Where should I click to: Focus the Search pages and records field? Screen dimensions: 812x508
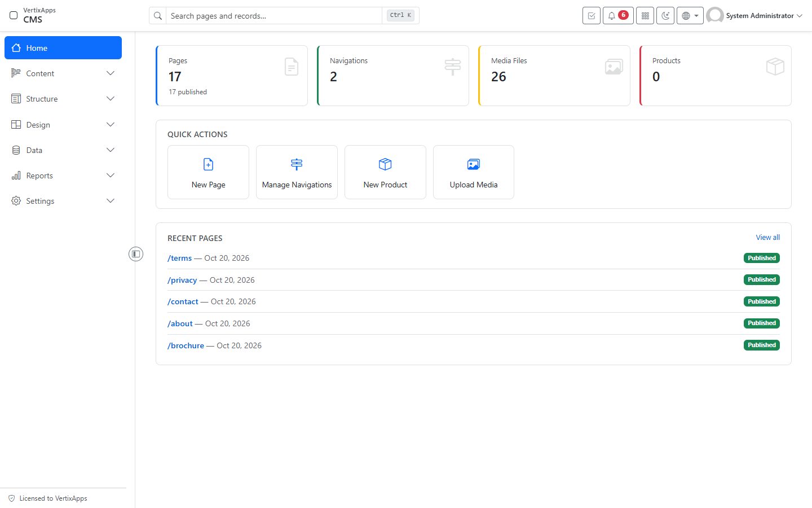[274, 16]
